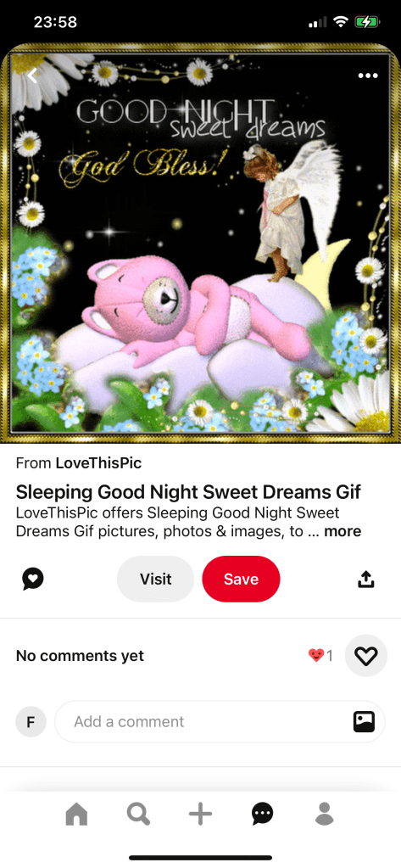Viewport: 401px width, 868px height.
Task: Click the red Save button
Action: point(241,579)
